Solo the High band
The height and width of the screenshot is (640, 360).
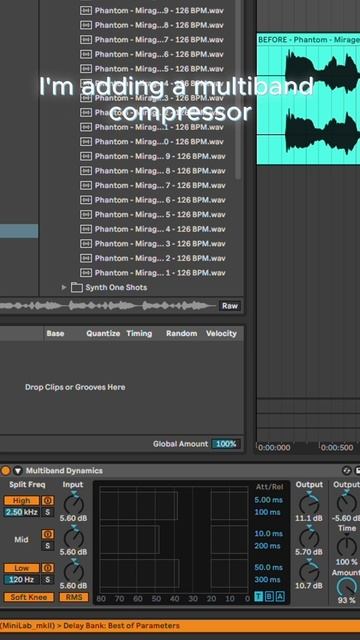[x=47, y=512]
